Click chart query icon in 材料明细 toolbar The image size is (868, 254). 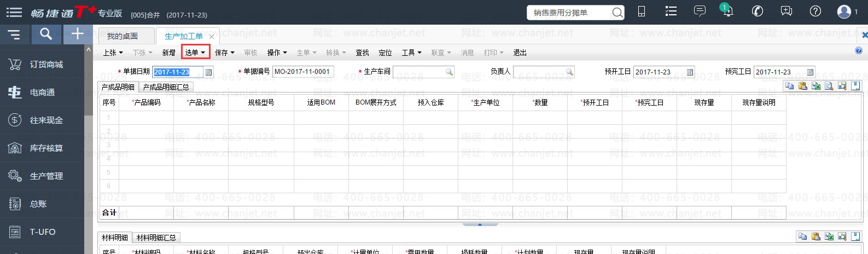(x=842, y=236)
